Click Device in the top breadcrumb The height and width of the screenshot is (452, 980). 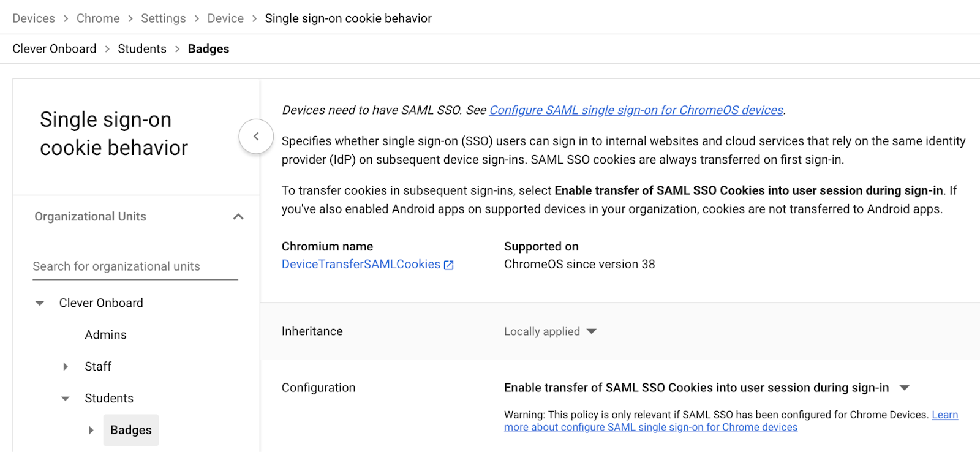(225, 18)
